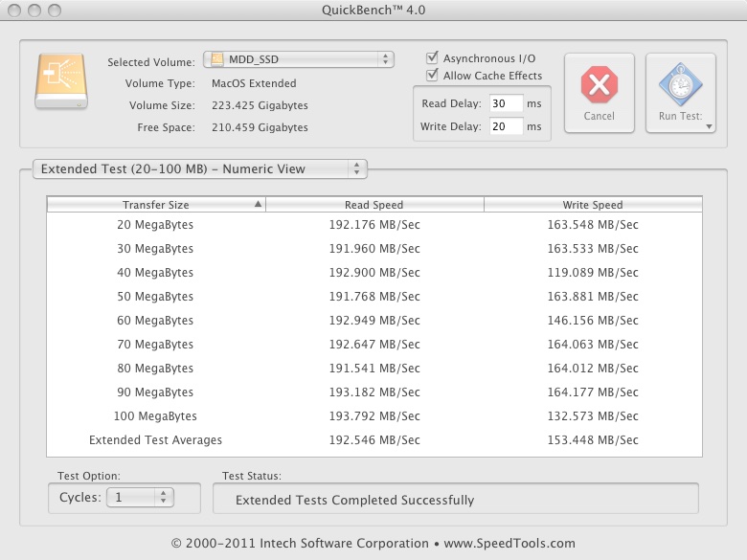
Task: Click the 146.156 MB/Sec write speed value
Action: click(x=593, y=320)
